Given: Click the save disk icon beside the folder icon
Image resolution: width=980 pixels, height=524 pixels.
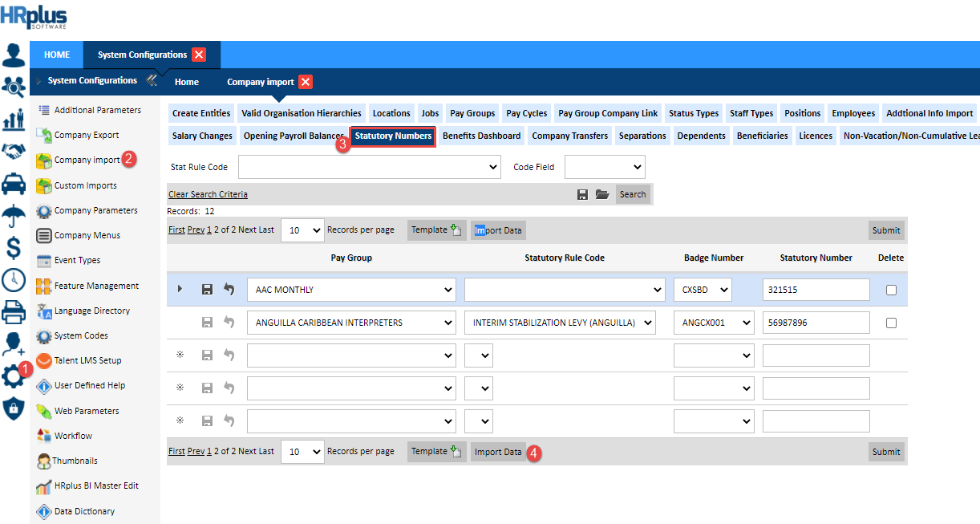Looking at the screenshot, I should (x=583, y=193).
